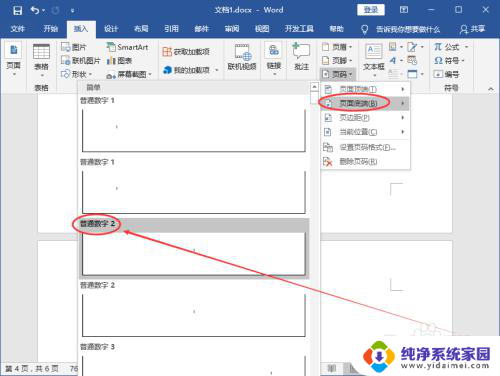Insert a 文本框 text box
Screen dimensions: 500x376
point(374,58)
